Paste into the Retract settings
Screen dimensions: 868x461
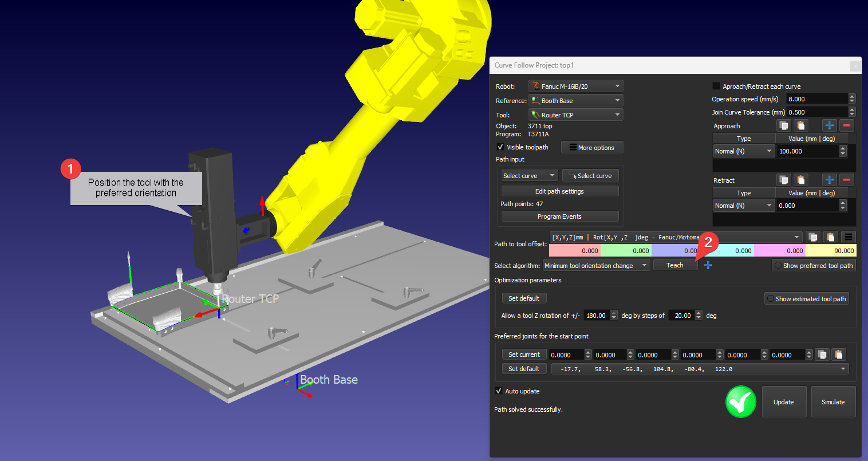801,180
